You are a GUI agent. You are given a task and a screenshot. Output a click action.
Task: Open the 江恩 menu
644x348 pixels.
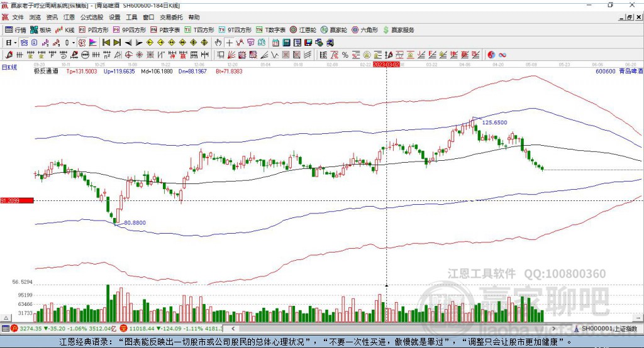click(x=69, y=17)
